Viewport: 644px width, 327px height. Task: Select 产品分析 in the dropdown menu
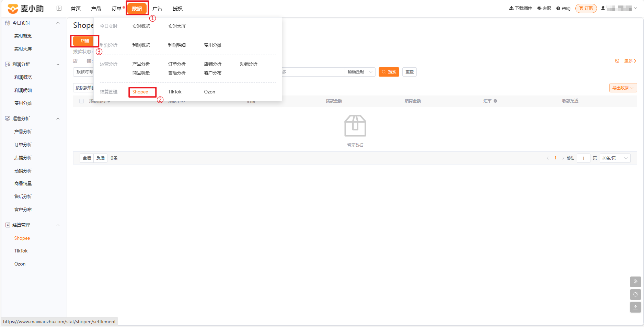pos(141,64)
